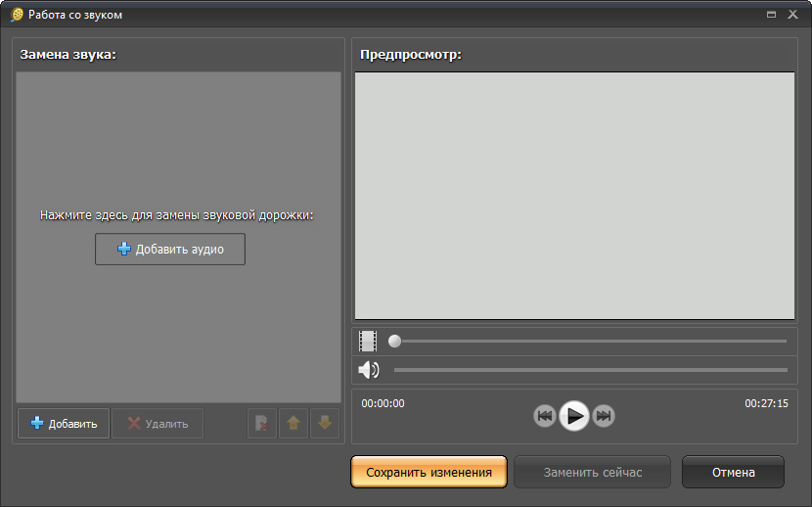Click the current time 00:00:00 label
812x507 pixels.
click(383, 403)
